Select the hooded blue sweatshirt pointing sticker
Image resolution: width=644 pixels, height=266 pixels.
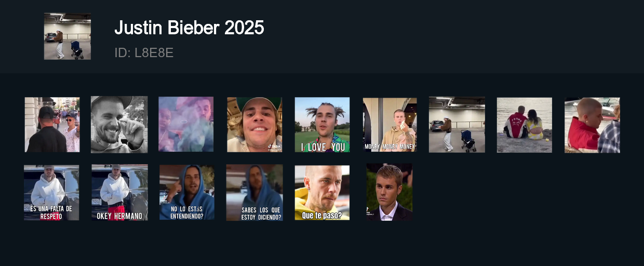[187, 193]
